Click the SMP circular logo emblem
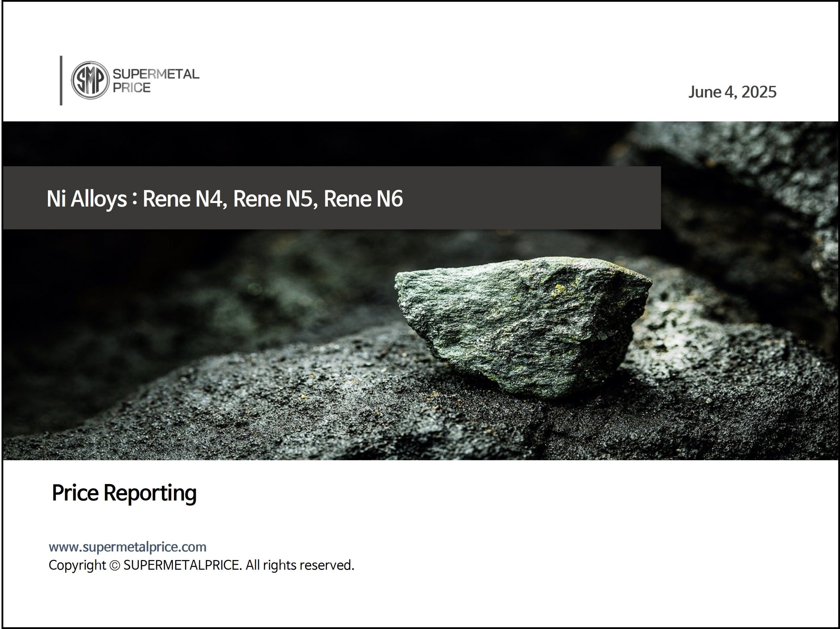 tap(90, 80)
